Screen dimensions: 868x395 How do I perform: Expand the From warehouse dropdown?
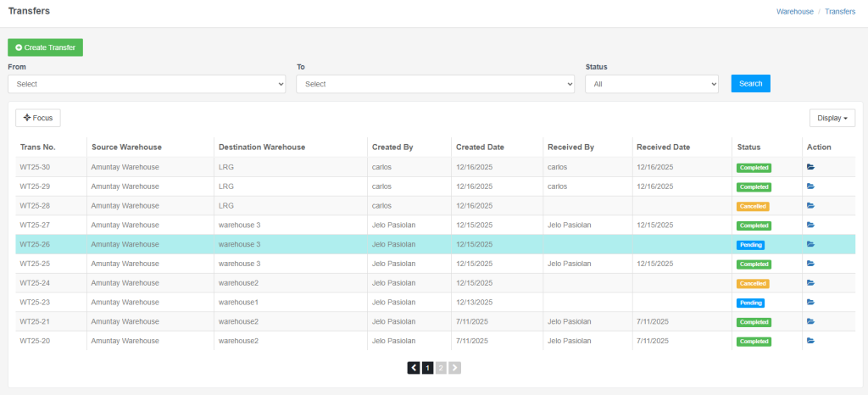(x=147, y=84)
